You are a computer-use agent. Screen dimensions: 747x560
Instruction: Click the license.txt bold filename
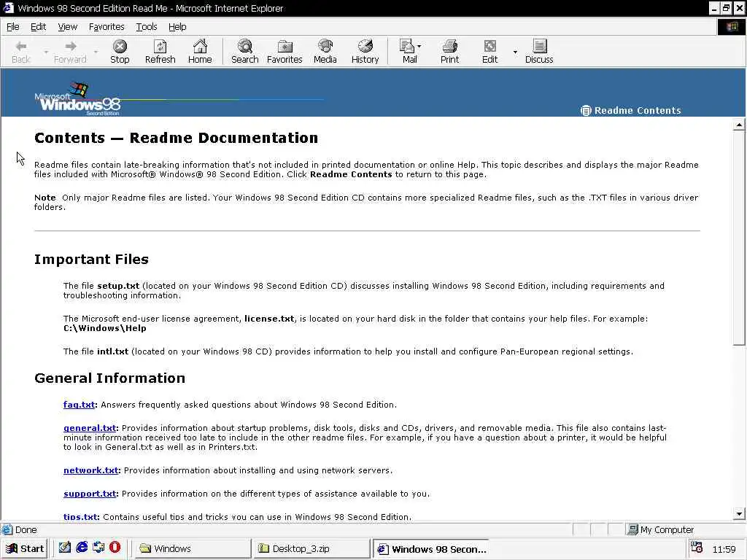click(x=269, y=319)
